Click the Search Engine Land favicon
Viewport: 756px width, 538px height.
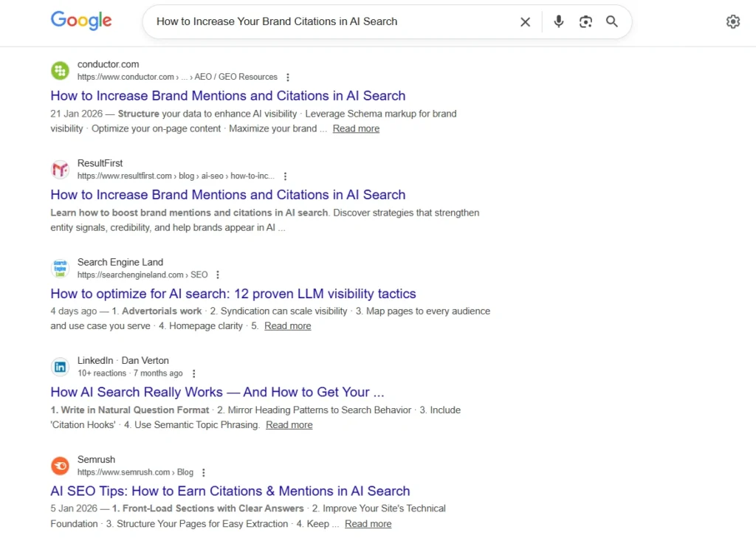(60, 268)
